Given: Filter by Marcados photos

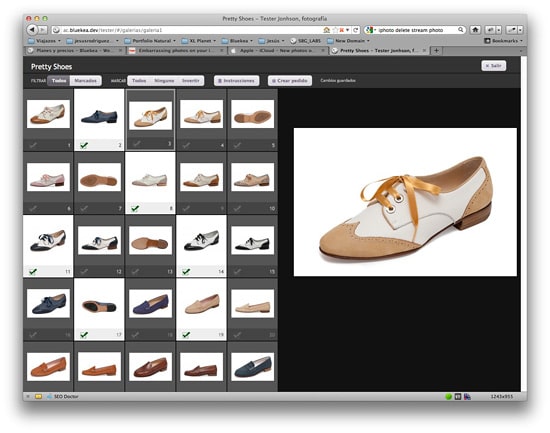Looking at the screenshot, I should click(x=86, y=81).
